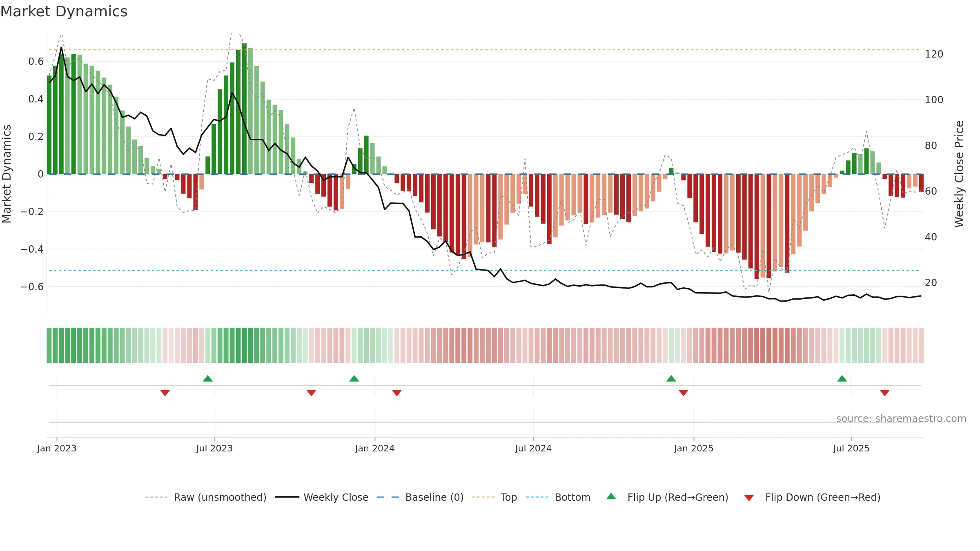980x551 pixels.
Task: Click the 120 right axis price label
Action: point(934,54)
